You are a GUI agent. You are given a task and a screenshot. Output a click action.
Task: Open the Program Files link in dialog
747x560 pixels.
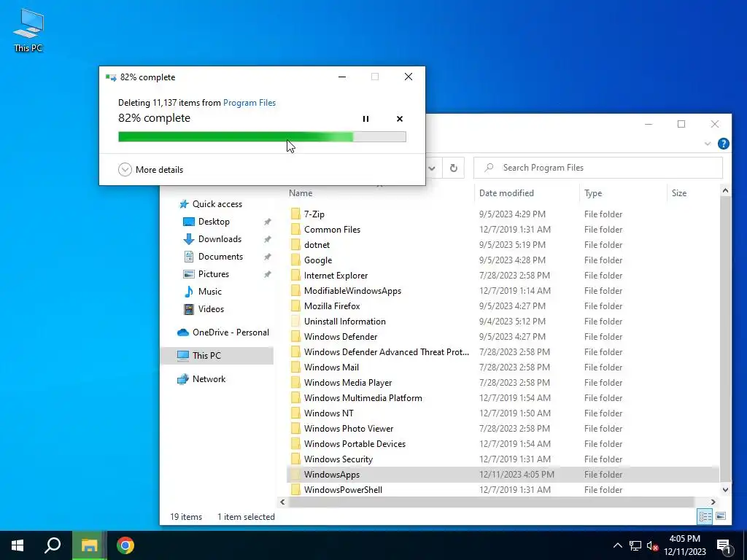coord(249,103)
